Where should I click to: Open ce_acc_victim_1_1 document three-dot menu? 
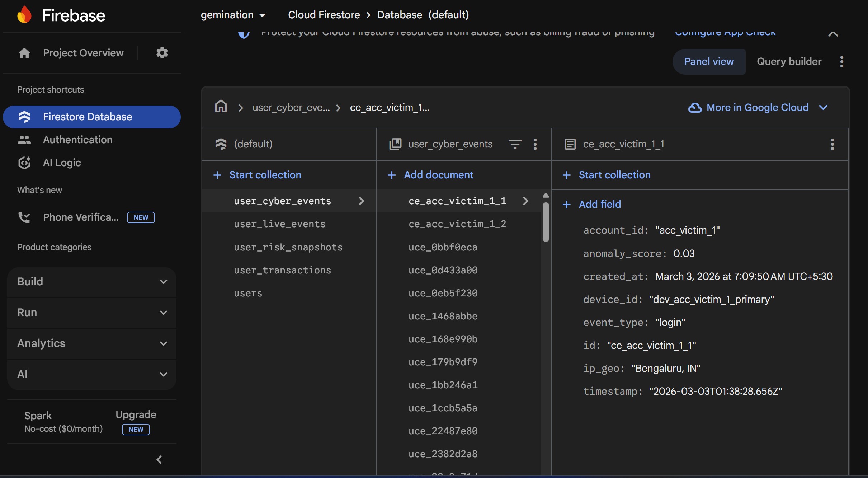832,144
